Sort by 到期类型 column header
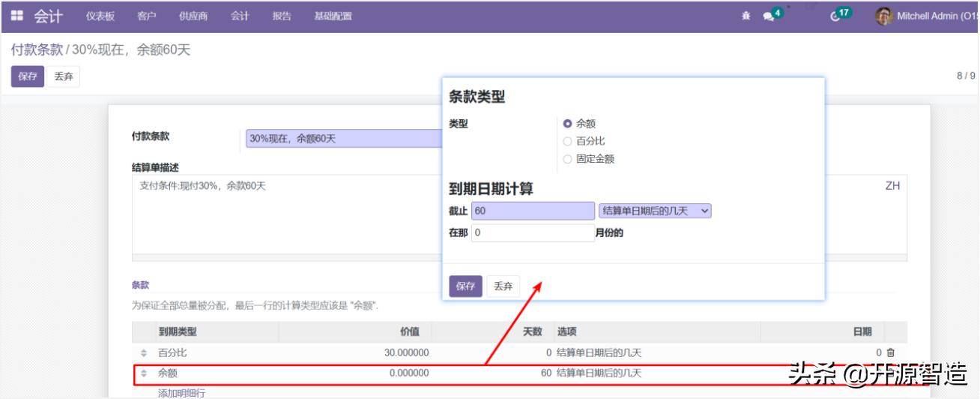The height and width of the screenshot is (399, 980). click(178, 331)
